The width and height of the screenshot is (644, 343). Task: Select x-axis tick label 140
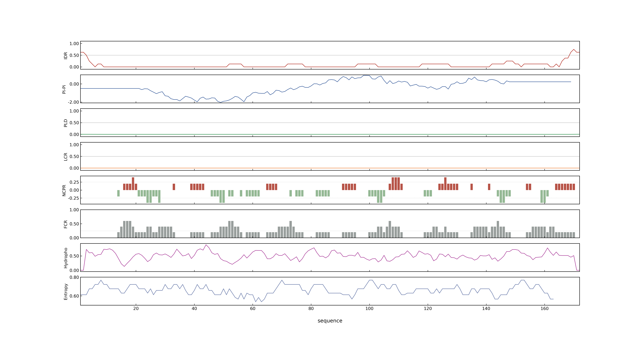[x=486, y=309]
